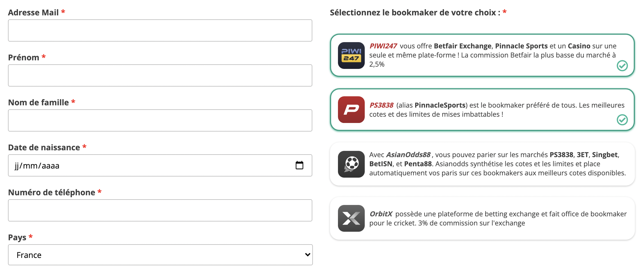This screenshot has height=271, width=644.
Task: Click the OrbitX X logo icon
Action: (351, 218)
